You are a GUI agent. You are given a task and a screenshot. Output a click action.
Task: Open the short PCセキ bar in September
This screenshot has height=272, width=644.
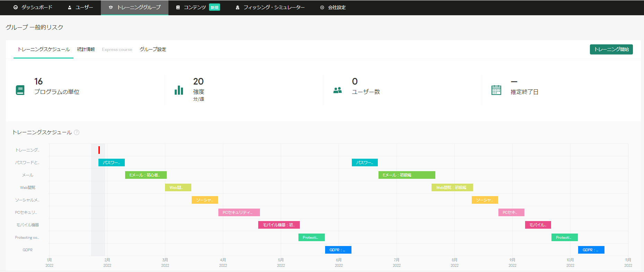pyautogui.click(x=511, y=212)
